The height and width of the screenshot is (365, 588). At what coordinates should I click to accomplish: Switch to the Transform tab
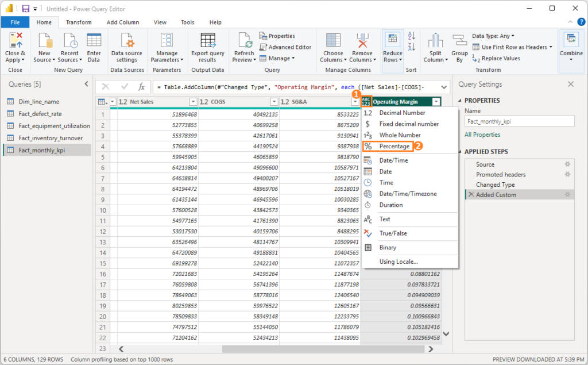click(x=78, y=22)
